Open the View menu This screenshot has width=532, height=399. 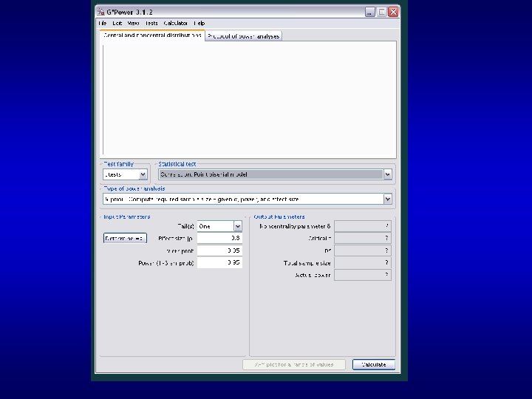(x=133, y=23)
